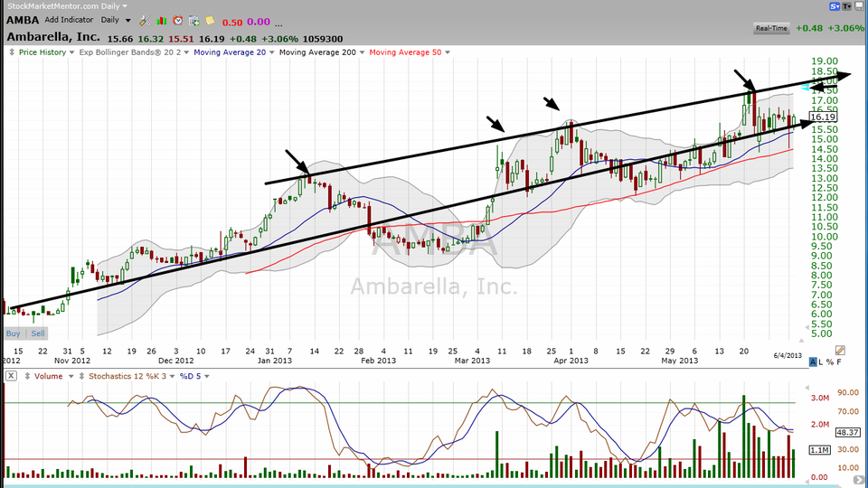Click the 15.66 open price value
This screenshot has width=868, height=488.
click(x=120, y=39)
